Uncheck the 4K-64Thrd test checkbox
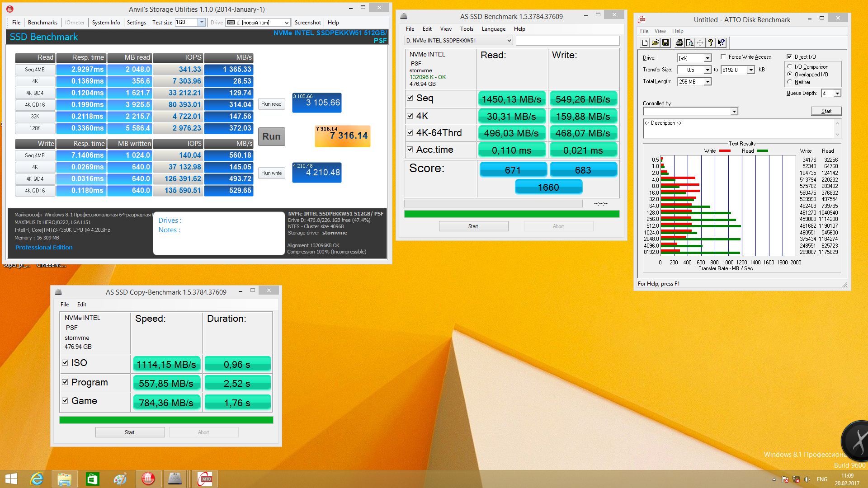 point(410,133)
